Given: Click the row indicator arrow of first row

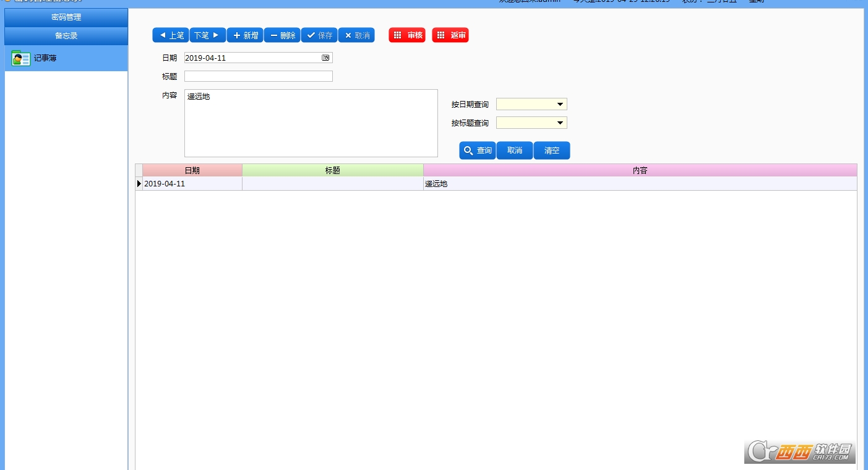Looking at the screenshot, I should 139,184.
